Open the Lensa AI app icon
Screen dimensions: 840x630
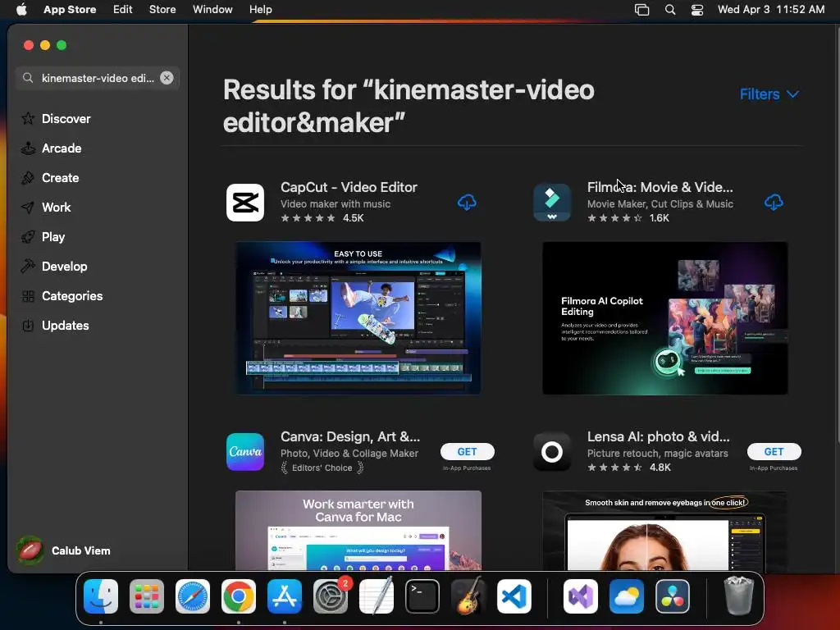(x=552, y=452)
